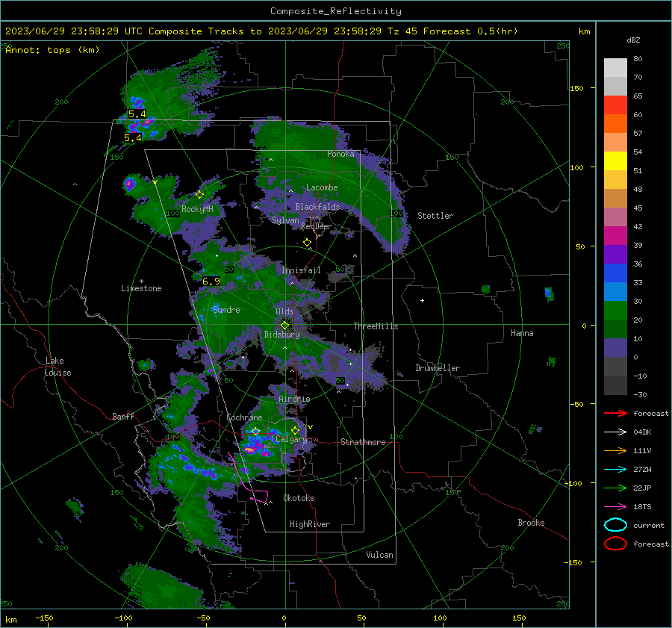The image size is (672, 628).
Task: Click the red forecast arrow in legend
Action: click(x=615, y=413)
